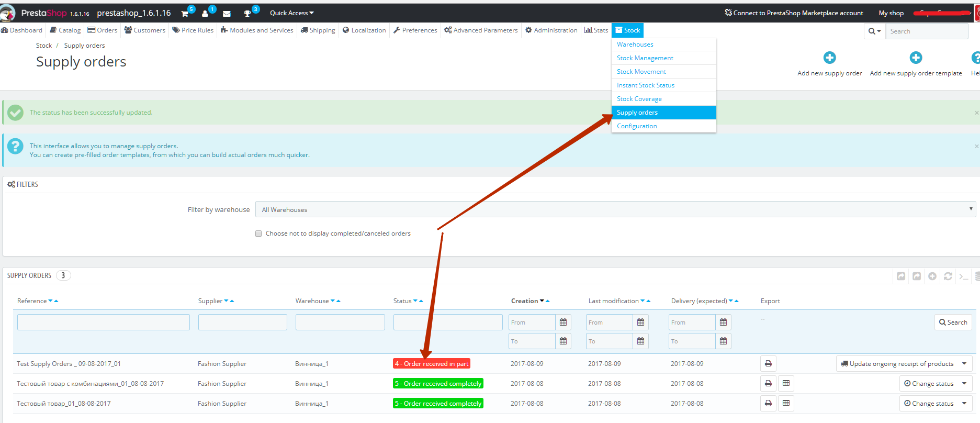Open the Modules and Services menu
Screen dimensions: 980x423
click(x=257, y=30)
